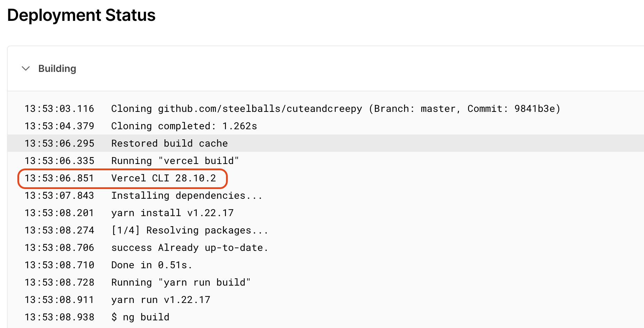
Task: Click the 13:53:03.116 timestamp
Action: [59, 109]
